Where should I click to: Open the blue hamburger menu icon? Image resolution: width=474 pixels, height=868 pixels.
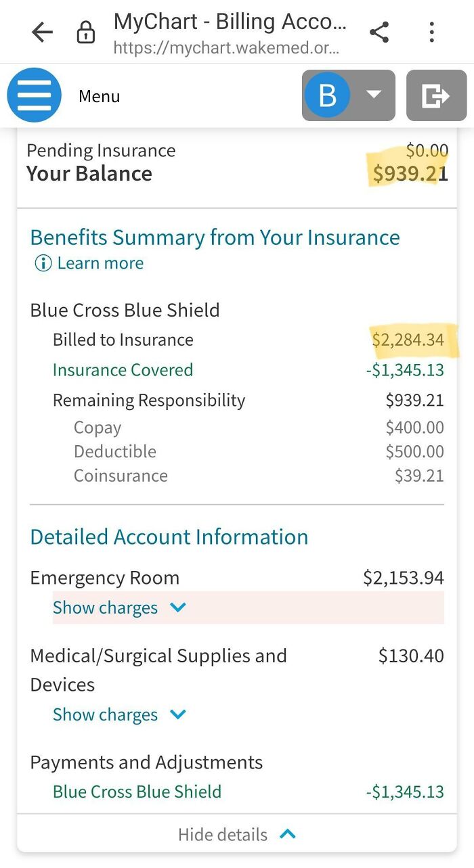(x=34, y=96)
